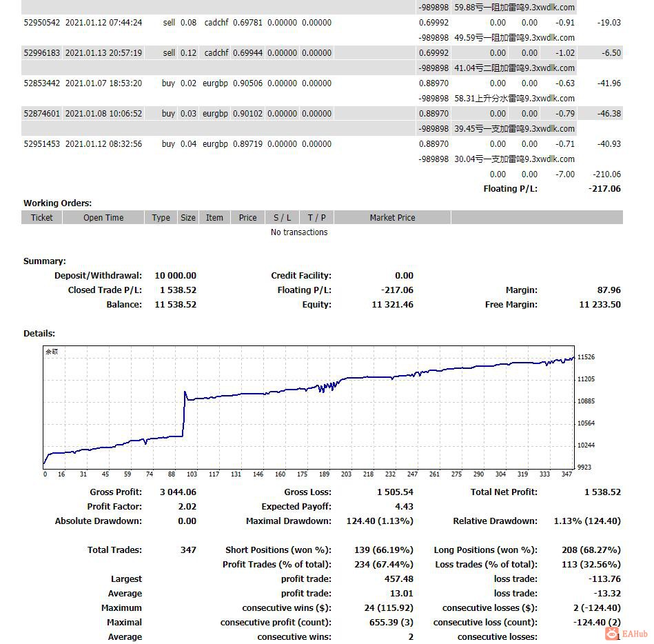The width and height of the screenshot is (654, 644).
Task: Click Gross Profit value 3 044.06
Action: coord(178,492)
